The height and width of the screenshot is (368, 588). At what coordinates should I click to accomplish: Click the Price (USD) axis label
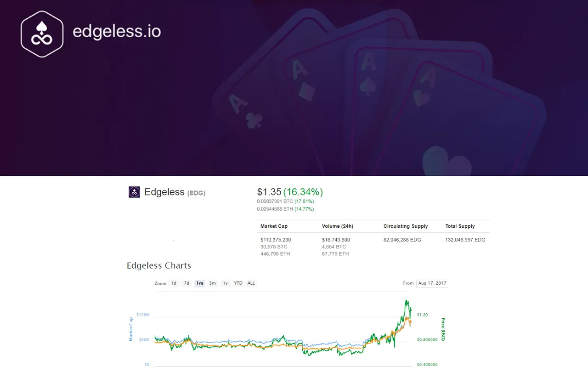[x=443, y=329]
